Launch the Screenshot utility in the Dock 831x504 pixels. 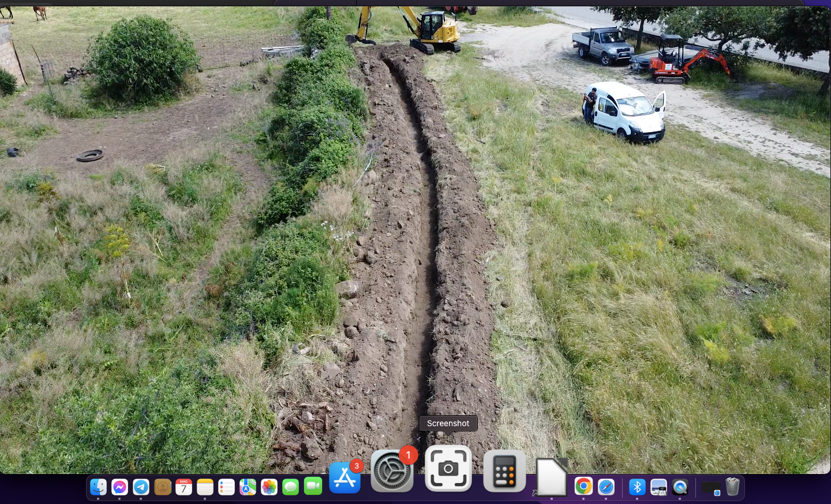(448, 468)
